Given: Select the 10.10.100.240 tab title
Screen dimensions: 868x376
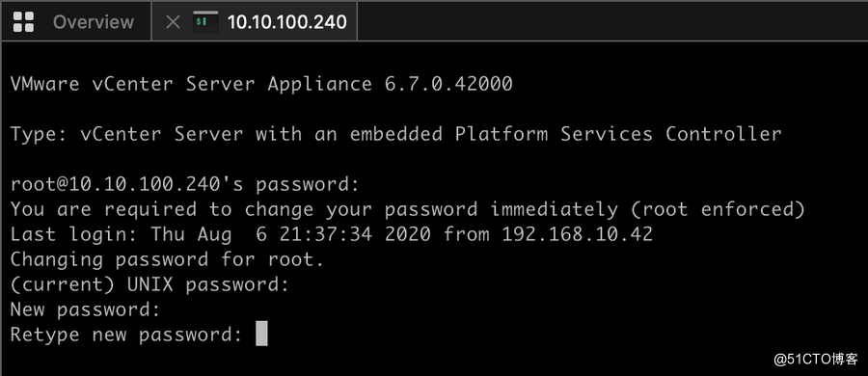Looking at the screenshot, I should pos(286,21).
